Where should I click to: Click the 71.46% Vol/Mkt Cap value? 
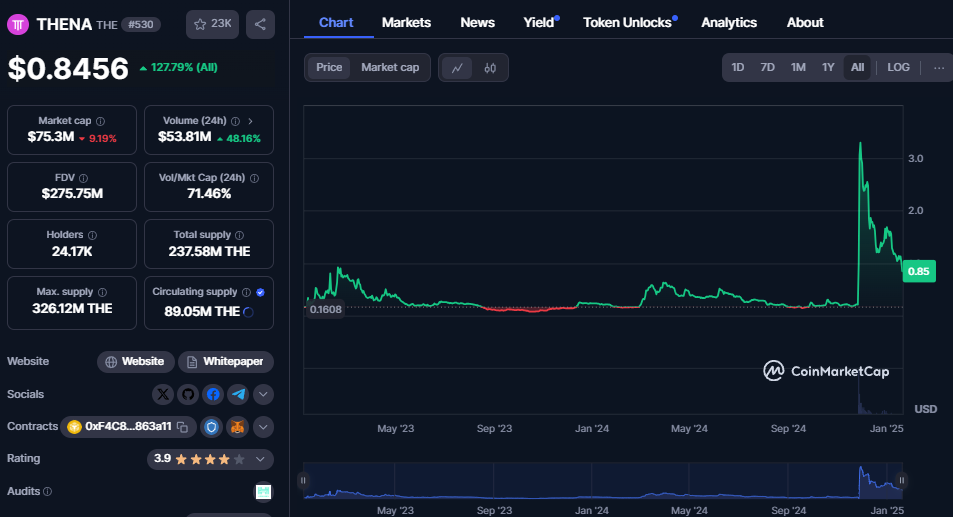(208, 194)
